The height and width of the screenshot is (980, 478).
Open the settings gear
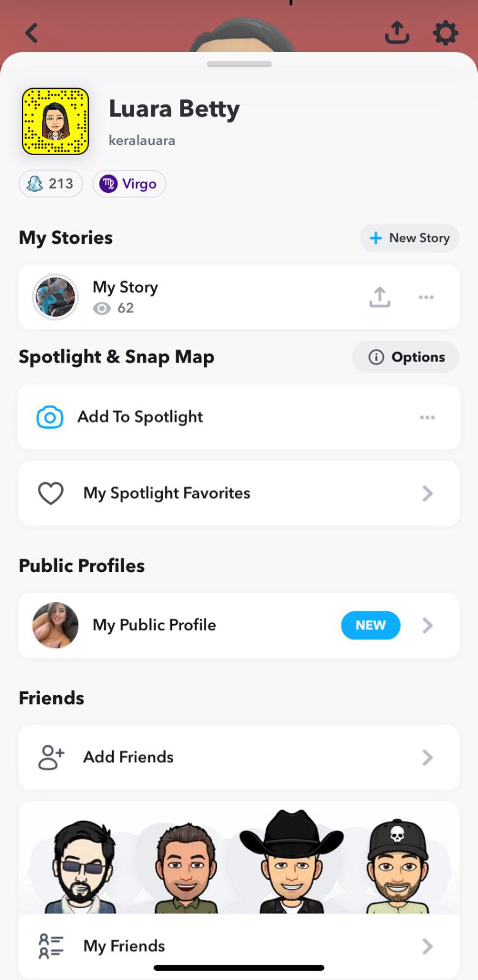point(445,33)
